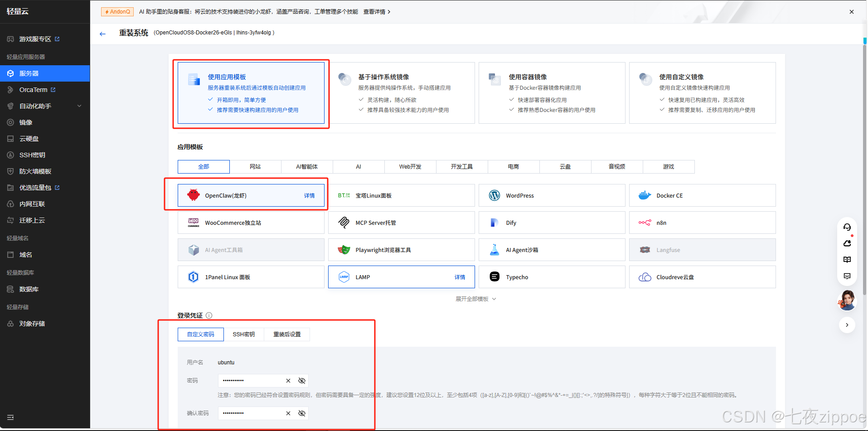Click the back arrow beside 重装系统
Screen dimensions: 868x431
click(102, 34)
